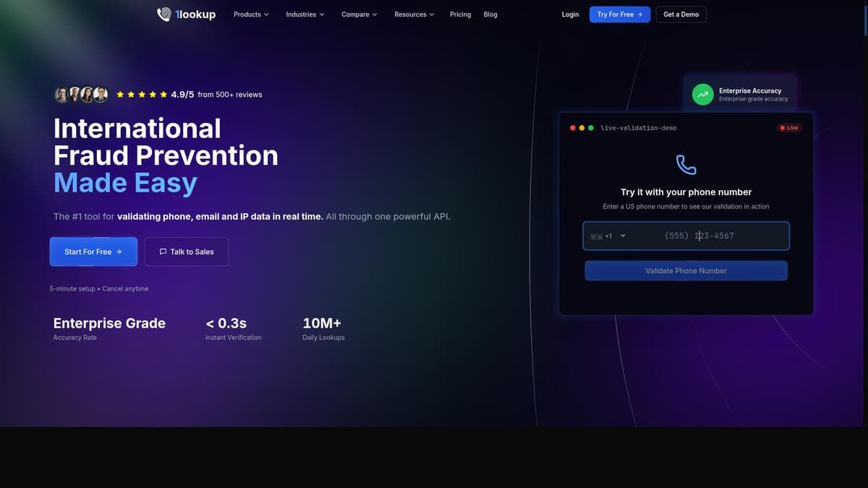Click the reviewer avatars group
The image size is (868, 488).
(81, 95)
